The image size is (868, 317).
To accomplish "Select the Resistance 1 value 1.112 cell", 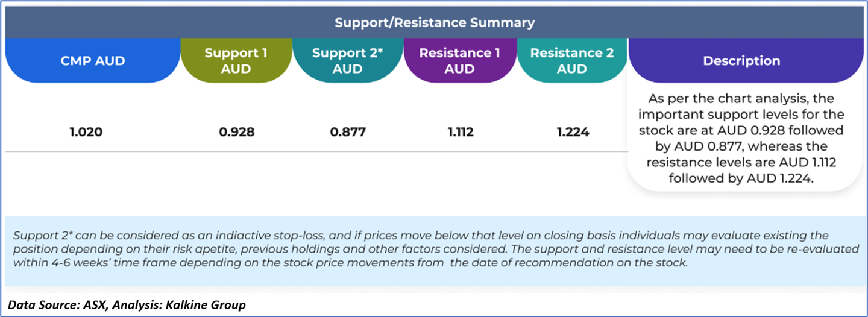I will 460,132.
